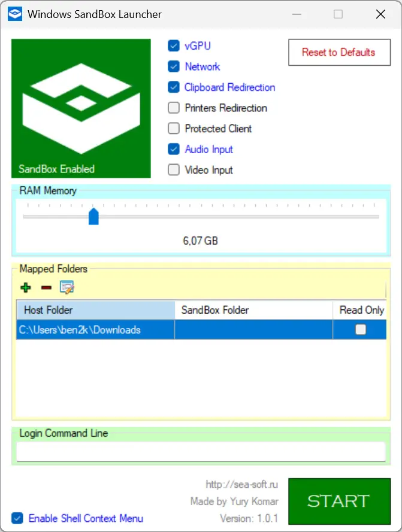Click the Made by Yury Komar text
This screenshot has width=402, height=532.
point(234,501)
